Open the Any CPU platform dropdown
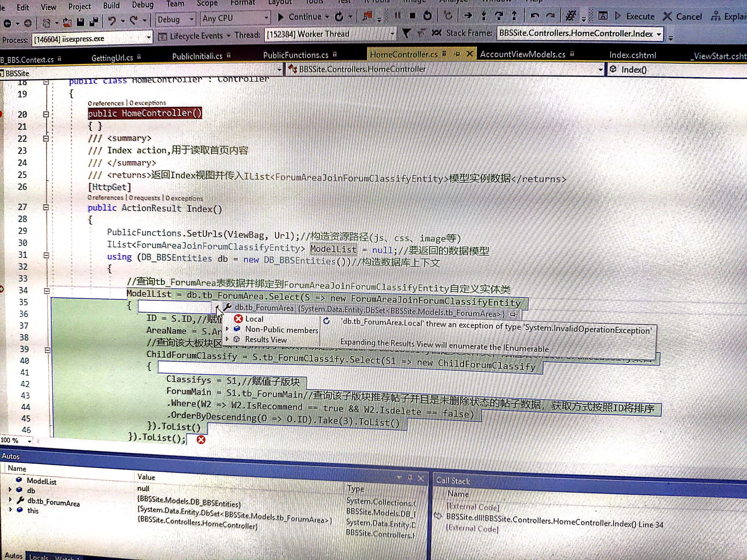This screenshot has width=747, height=560. pyautogui.click(x=235, y=18)
